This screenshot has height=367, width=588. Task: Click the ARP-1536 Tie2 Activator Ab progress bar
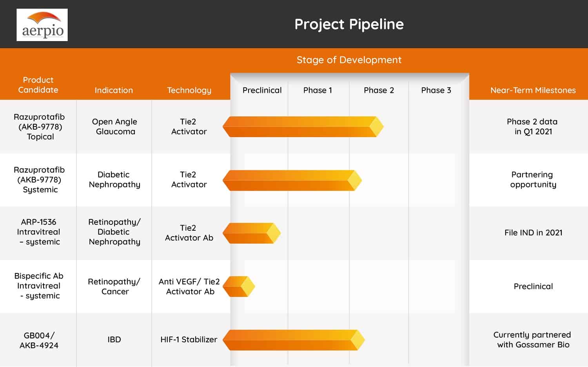tap(251, 233)
